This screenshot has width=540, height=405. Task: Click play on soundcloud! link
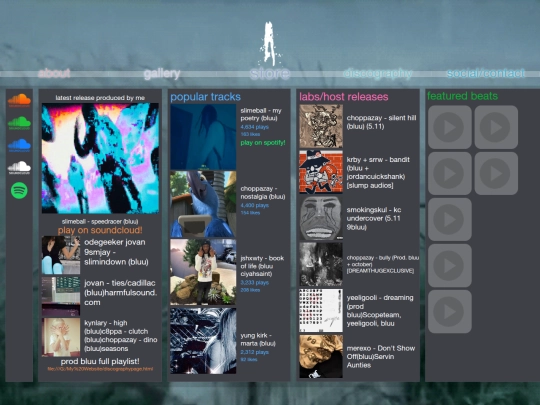100,230
